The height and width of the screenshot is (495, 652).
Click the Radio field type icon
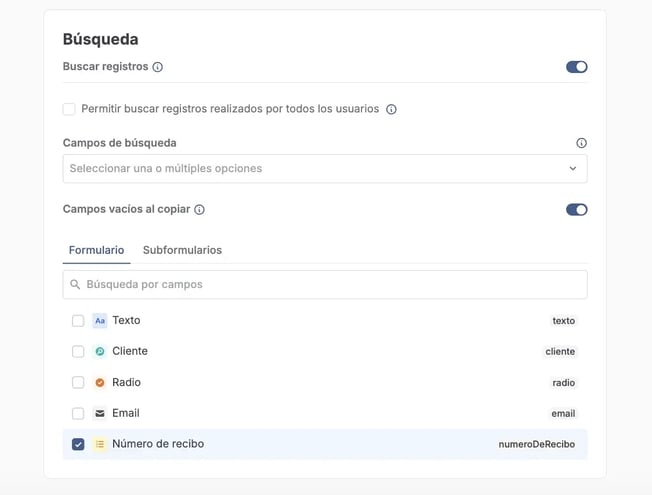[100, 383]
